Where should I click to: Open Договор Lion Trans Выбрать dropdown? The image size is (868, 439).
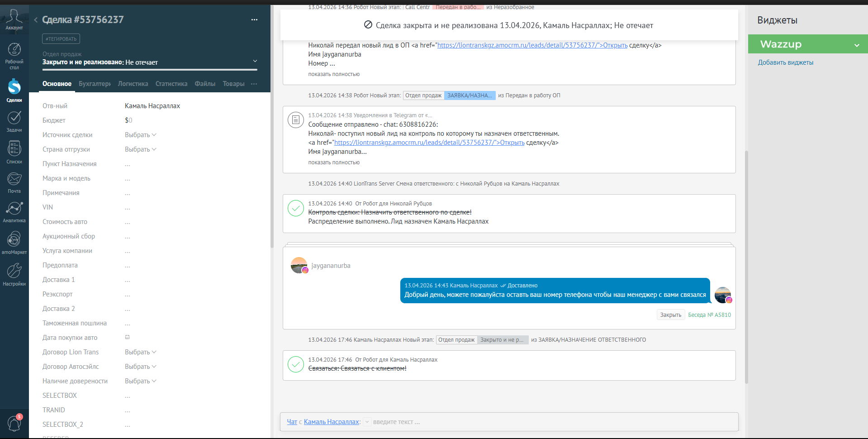[x=140, y=352]
